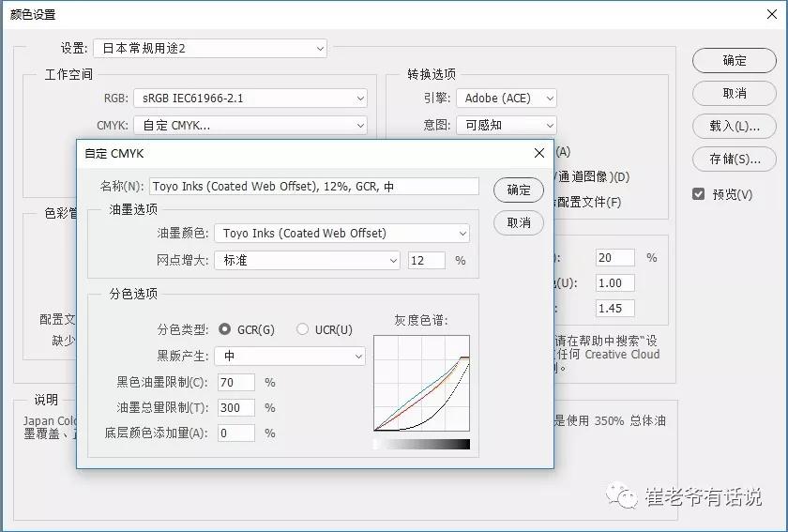Click the 灰度色谱 curve graph

[421, 383]
